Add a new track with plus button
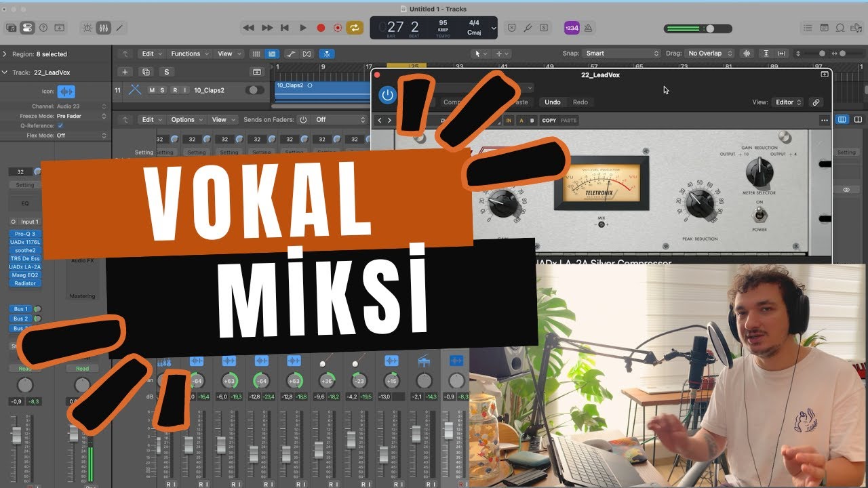The width and height of the screenshot is (868, 488). pos(124,72)
